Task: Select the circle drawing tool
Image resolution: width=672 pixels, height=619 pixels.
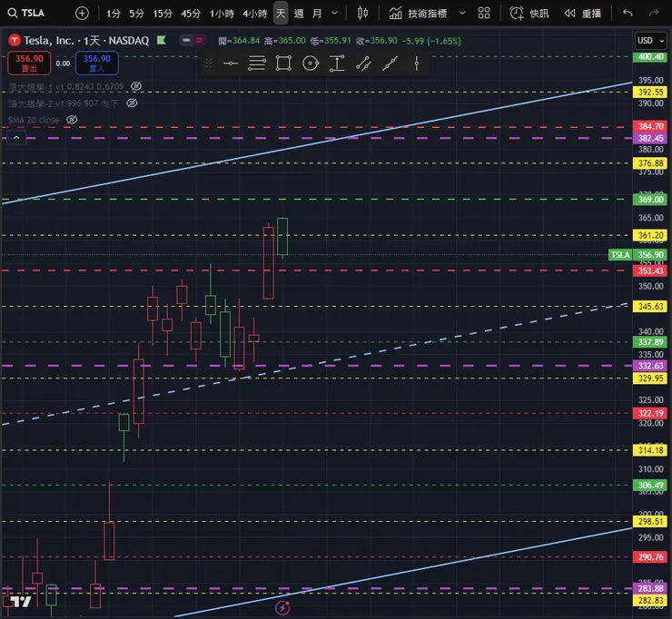Action: [x=311, y=64]
